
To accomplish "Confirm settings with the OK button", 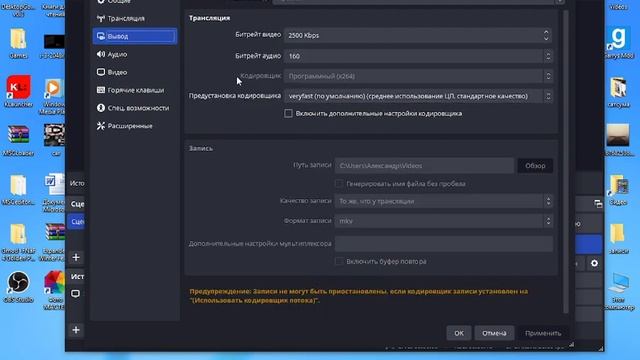I will [x=459, y=333].
